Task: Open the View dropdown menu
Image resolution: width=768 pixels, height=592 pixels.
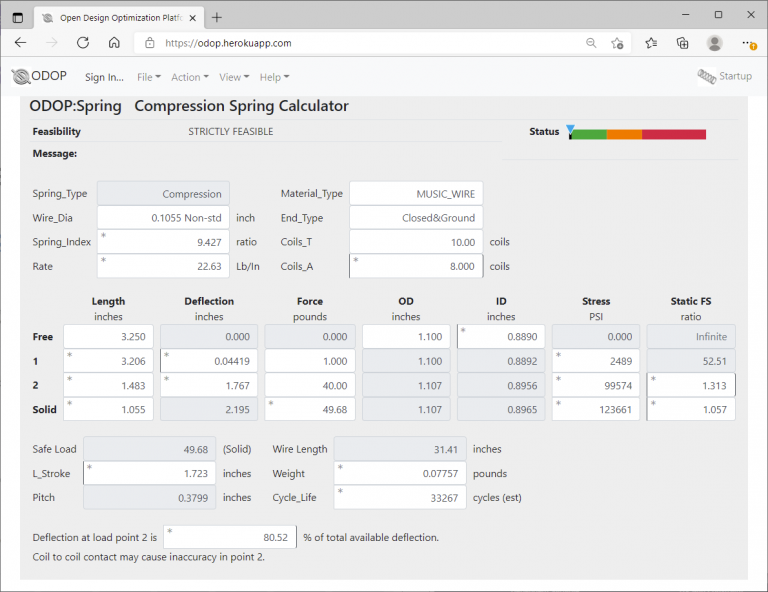Action: coord(234,77)
